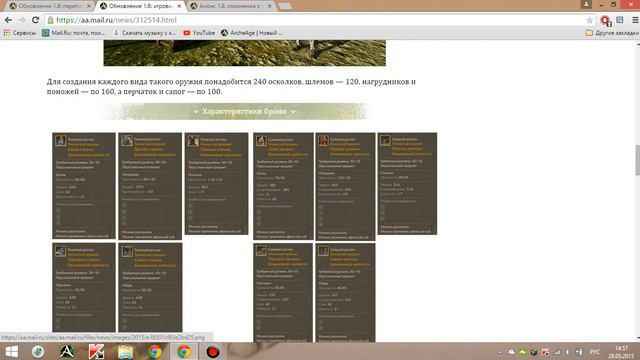Go back to the previous page

click(8, 20)
